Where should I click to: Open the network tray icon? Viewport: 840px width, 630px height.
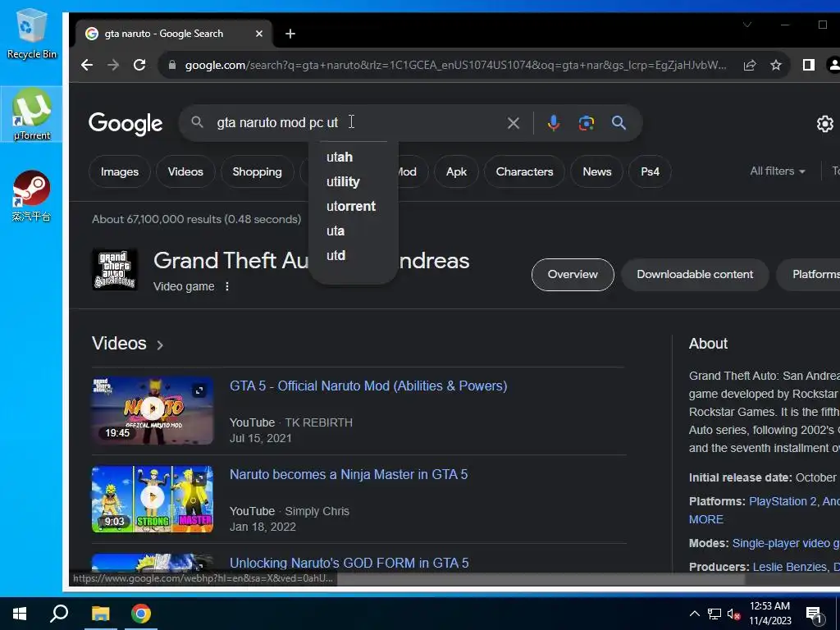tap(714, 614)
